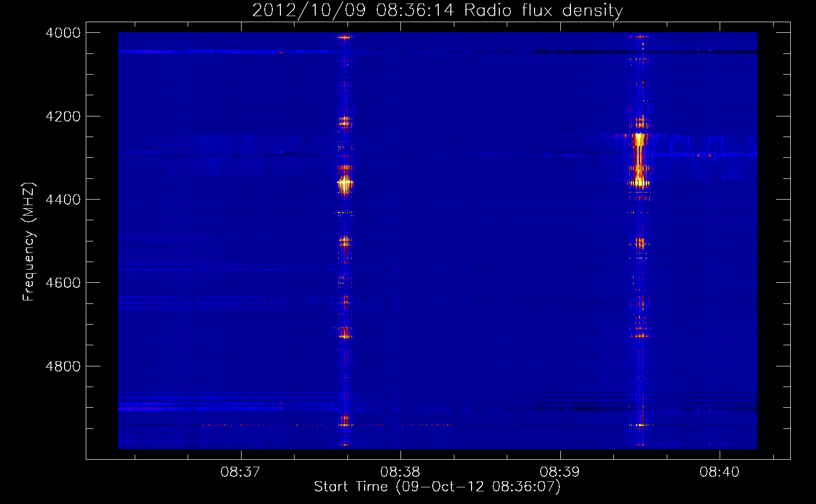Click the plot title '2012/10/09 08:36:14 Radio flux density'
Image resolution: width=816 pixels, height=504 pixels.
tap(437, 10)
